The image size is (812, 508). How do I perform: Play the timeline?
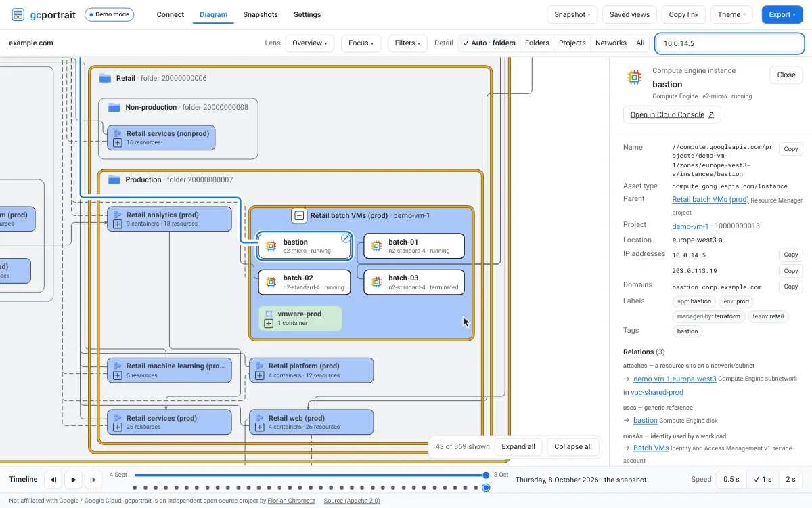coord(73,480)
